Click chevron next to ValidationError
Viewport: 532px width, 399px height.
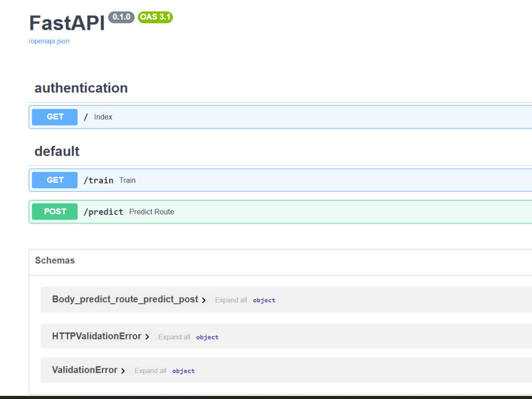coord(123,371)
